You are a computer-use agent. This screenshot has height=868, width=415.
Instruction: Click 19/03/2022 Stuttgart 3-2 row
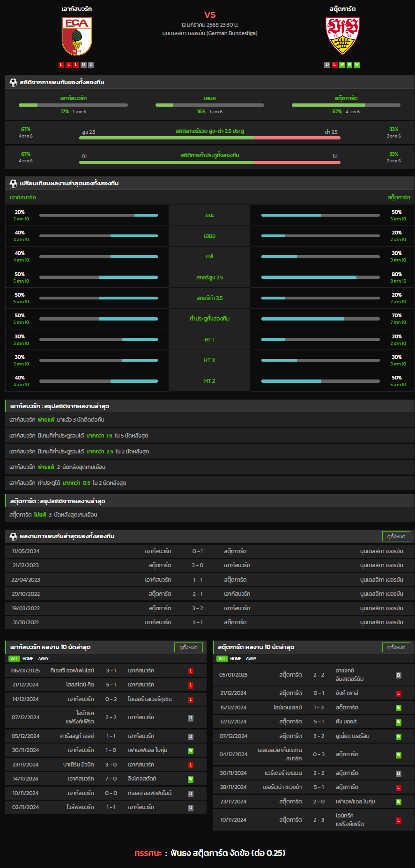pyautogui.click(x=210, y=608)
